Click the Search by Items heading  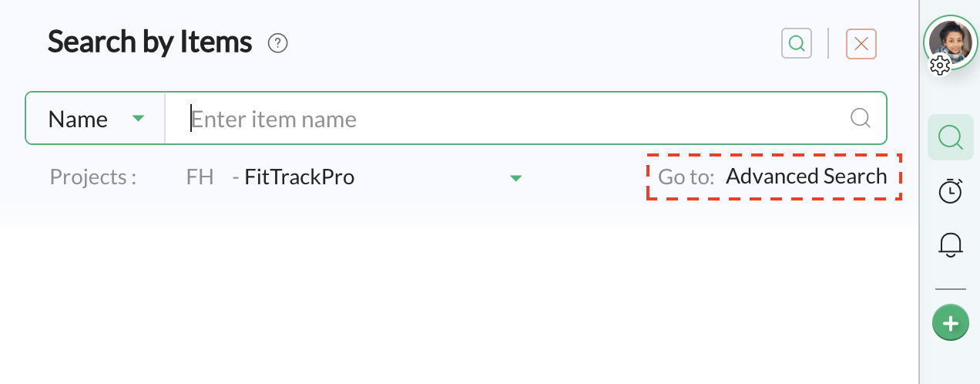(150, 42)
